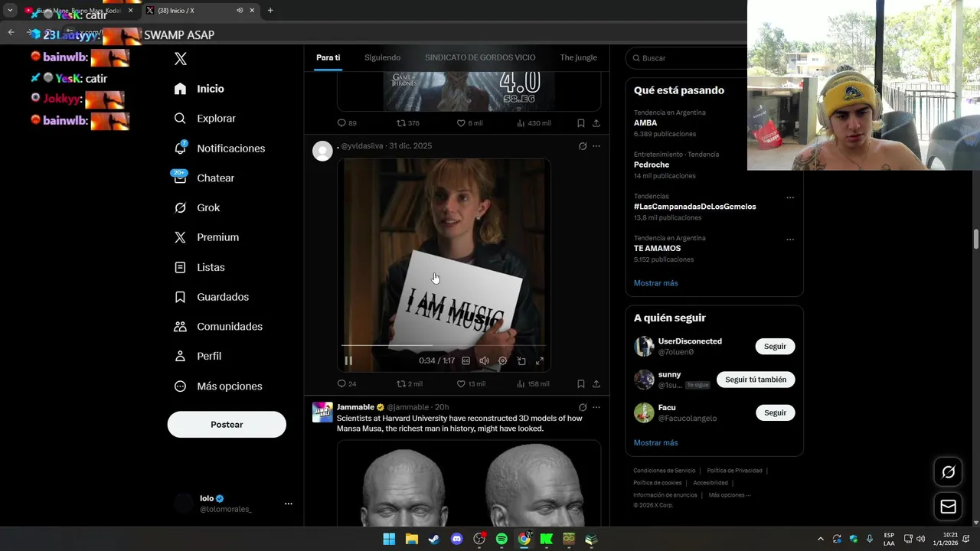
Task: Repost the post with 376 reposts
Action: [x=407, y=122]
